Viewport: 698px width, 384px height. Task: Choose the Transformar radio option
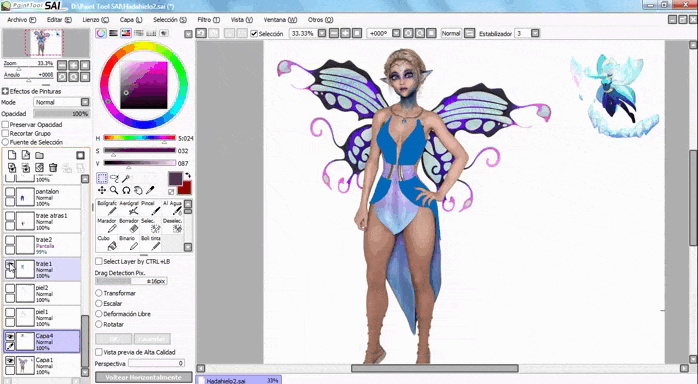tap(99, 293)
